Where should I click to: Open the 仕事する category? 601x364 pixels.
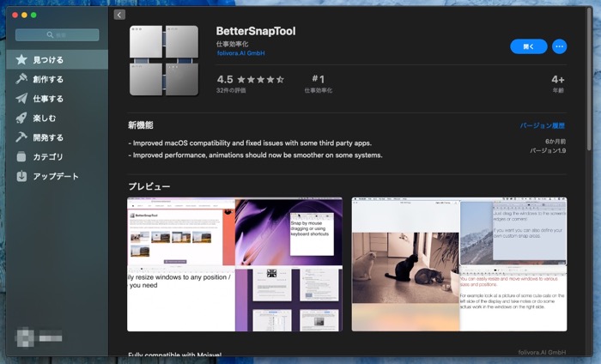pos(58,99)
